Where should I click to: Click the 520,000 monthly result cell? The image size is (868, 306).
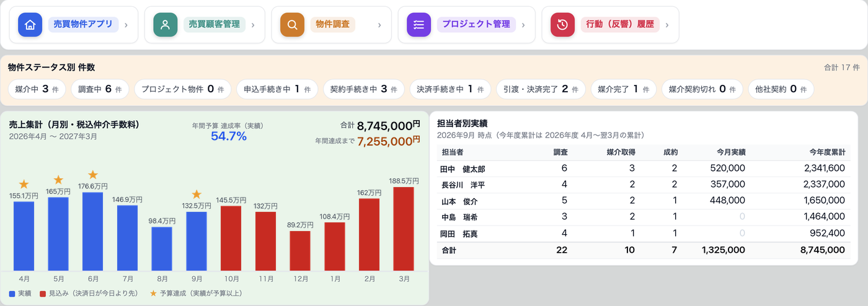tap(728, 168)
